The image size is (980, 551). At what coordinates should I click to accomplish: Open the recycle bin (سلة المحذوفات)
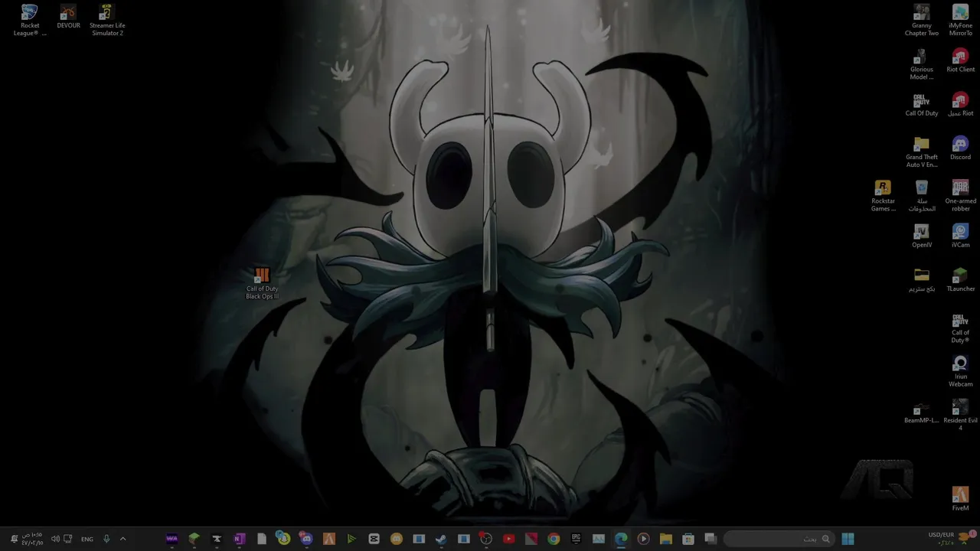(x=922, y=196)
